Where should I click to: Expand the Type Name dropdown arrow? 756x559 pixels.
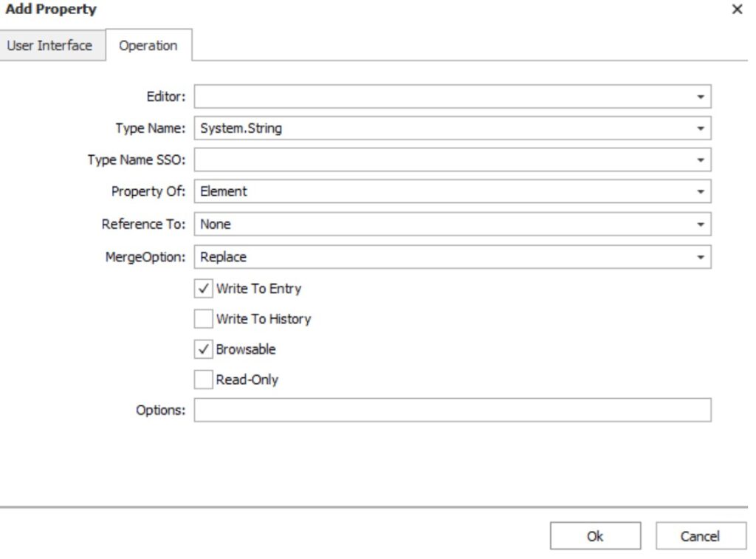(x=700, y=128)
